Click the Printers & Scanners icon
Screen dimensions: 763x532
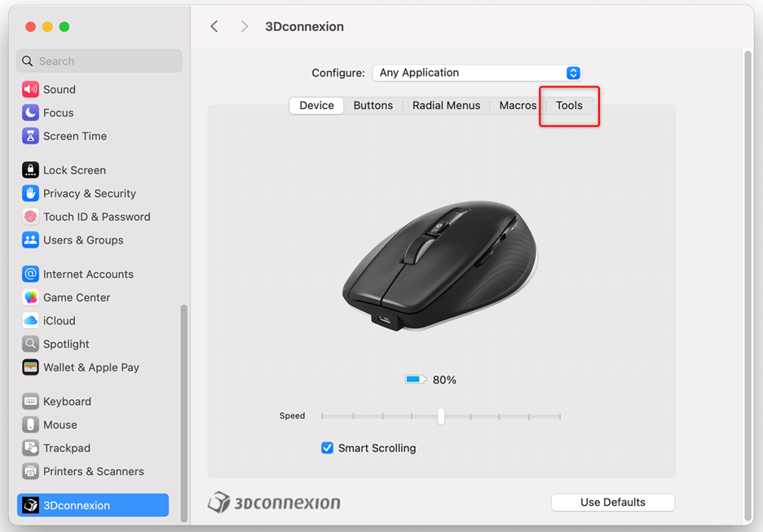click(x=30, y=472)
